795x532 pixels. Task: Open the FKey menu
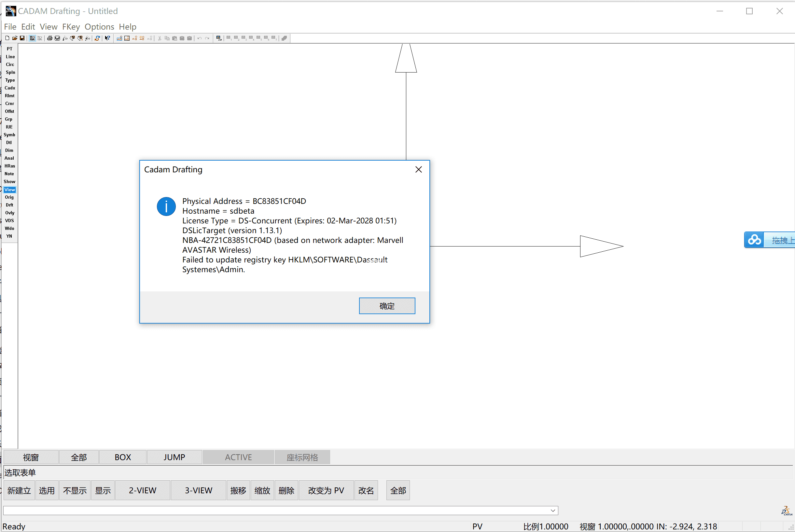pos(71,27)
